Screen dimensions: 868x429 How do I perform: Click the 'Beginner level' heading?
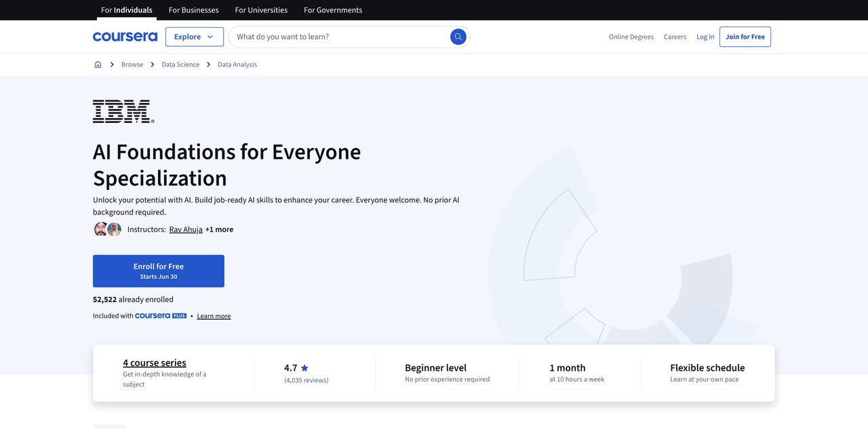(x=435, y=368)
